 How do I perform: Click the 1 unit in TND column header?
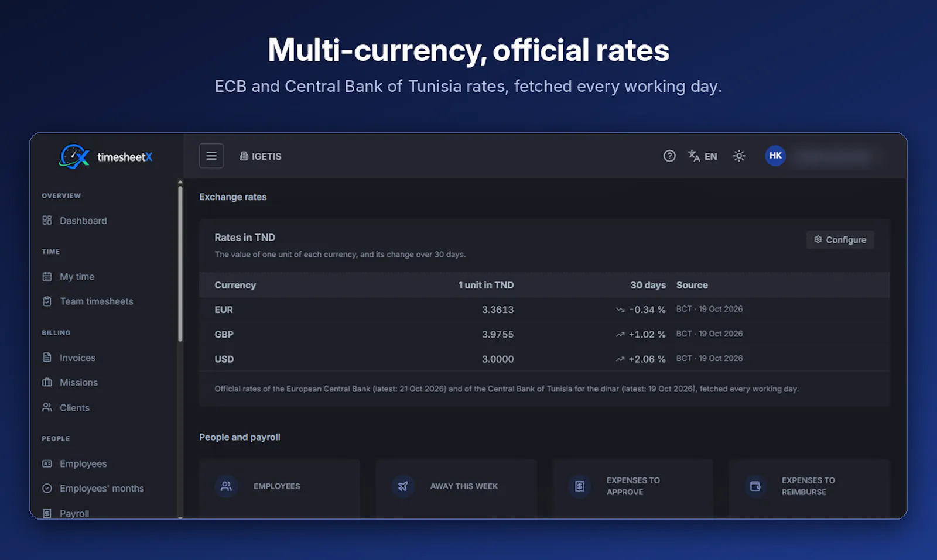click(486, 286)
